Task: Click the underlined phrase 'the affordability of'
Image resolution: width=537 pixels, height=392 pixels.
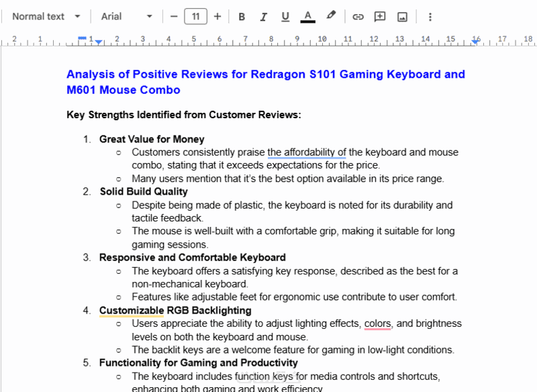Action: [307, 152]
